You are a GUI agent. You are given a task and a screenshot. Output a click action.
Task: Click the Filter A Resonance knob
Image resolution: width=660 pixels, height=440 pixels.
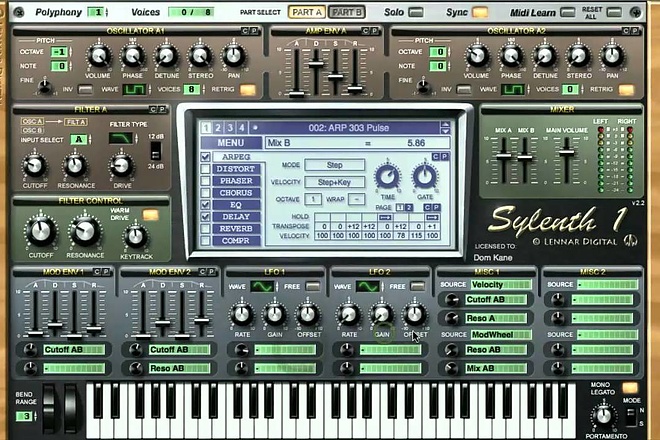pos(75,166)
